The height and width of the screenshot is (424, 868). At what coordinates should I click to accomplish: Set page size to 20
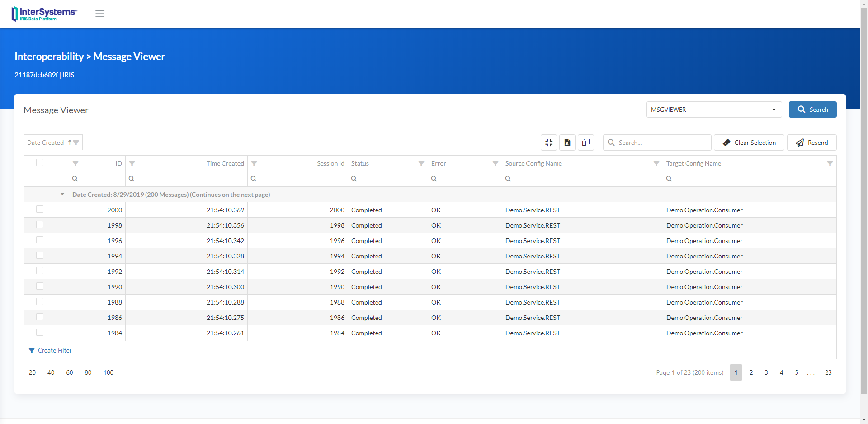pyautogui.click(x=33, y=372)
